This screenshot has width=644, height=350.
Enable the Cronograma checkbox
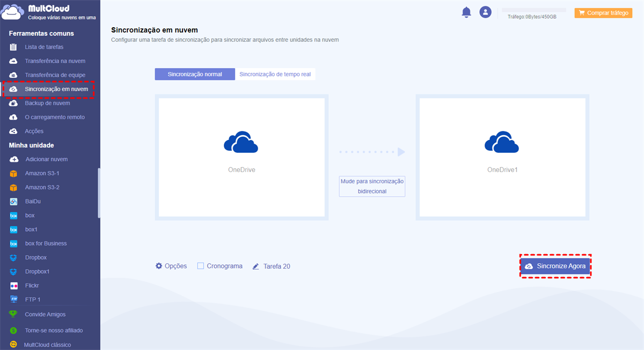pyautogui.click(x=201, y=266)
